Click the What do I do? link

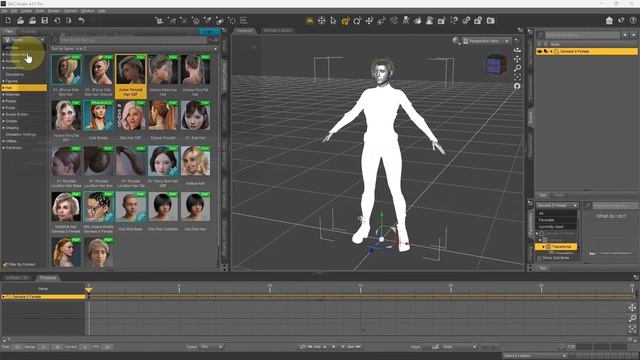(611, 216)
